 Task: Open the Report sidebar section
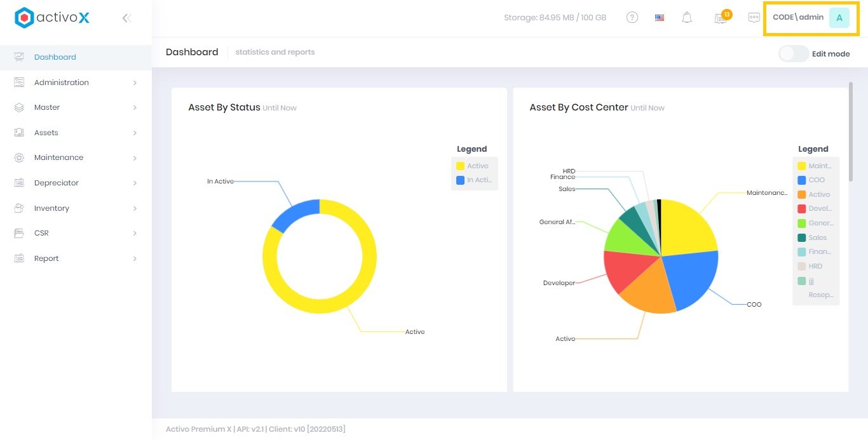click(x=46, y=258)
